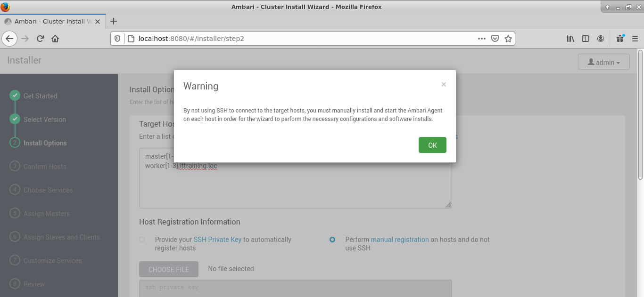Go to the Get Started step
Screen dimensions: 644x297
coord(41,96)
